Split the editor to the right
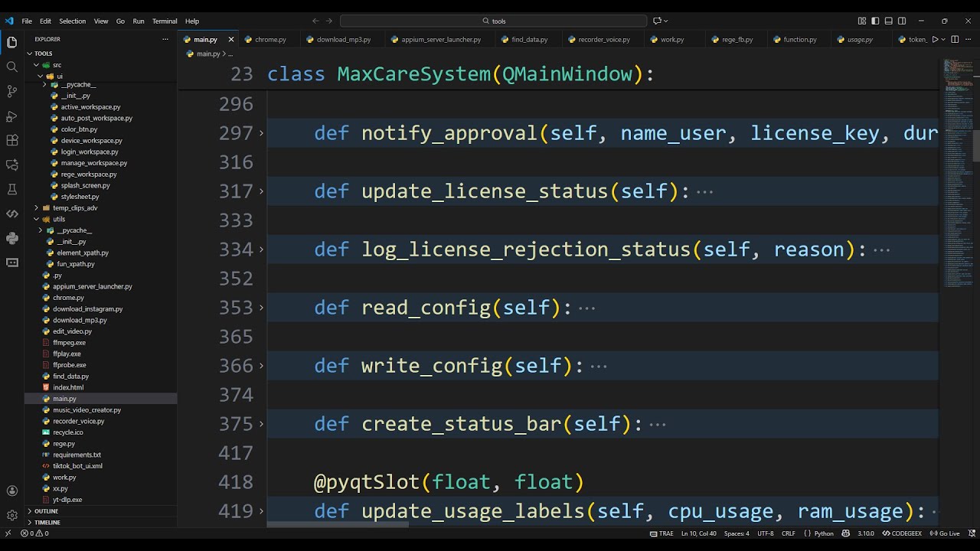The width and height of the screenshot is (980, 551). click(x=954, y=39)
